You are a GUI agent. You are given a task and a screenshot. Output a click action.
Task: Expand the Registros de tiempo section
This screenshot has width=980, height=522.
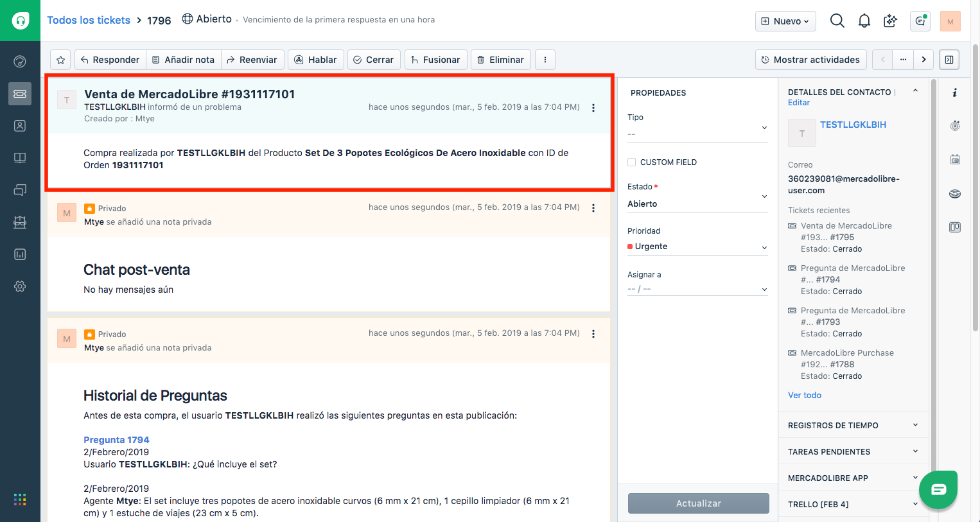click(853, 425)
